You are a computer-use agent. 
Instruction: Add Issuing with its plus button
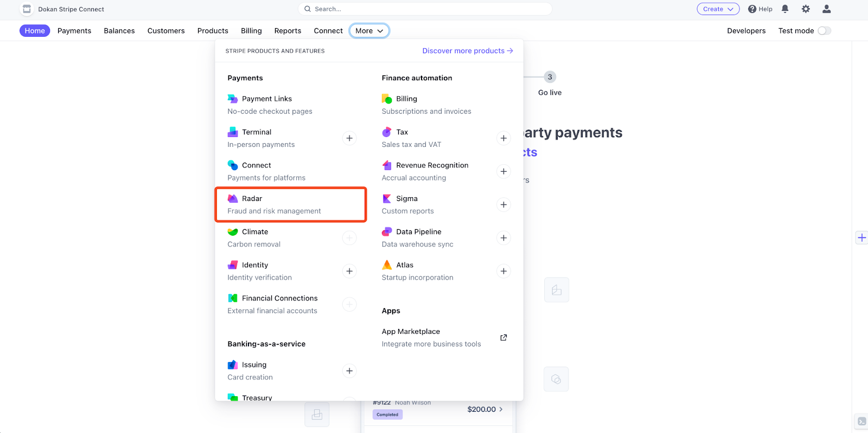tap(349, 371)
